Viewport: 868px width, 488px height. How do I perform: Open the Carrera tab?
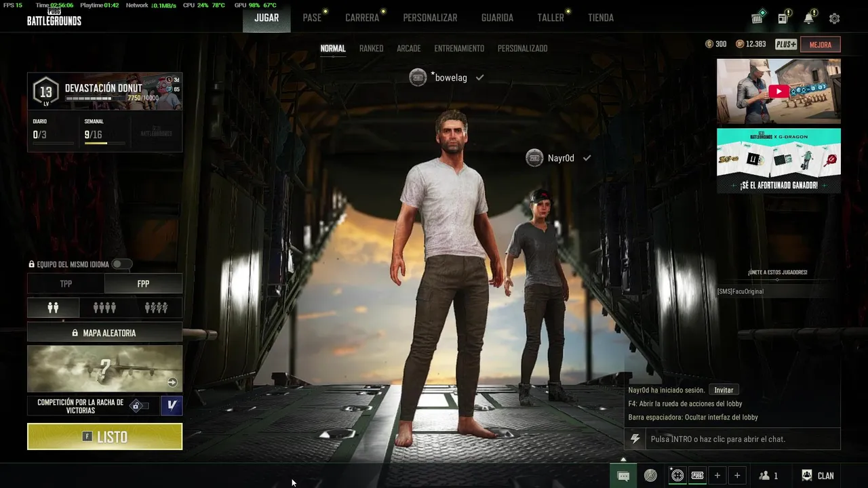362,18
